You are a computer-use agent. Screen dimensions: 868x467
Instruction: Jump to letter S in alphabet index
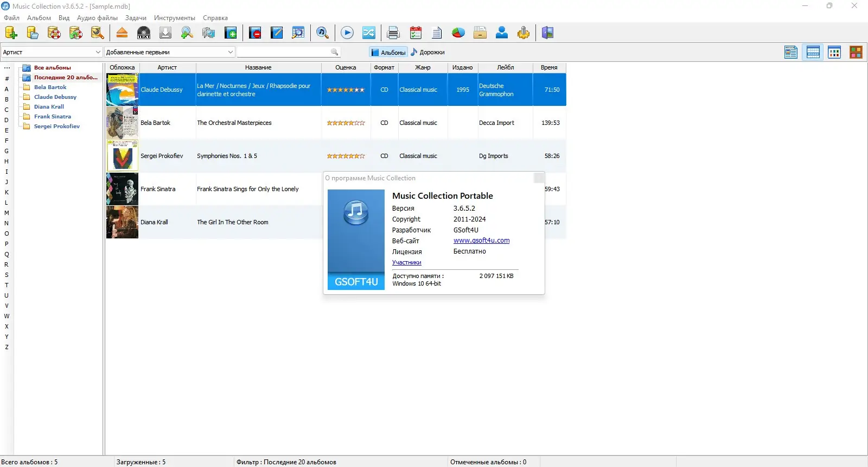(7, 275)
